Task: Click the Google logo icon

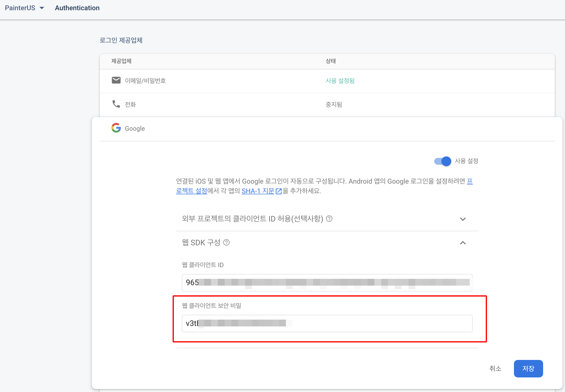Action: (x=116, y=128)
